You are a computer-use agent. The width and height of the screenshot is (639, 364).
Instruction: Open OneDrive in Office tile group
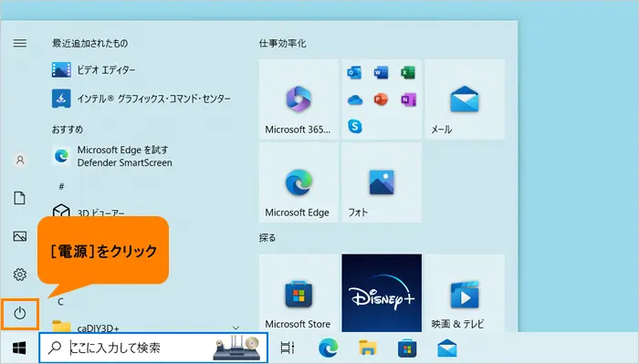tap(354, 99)
